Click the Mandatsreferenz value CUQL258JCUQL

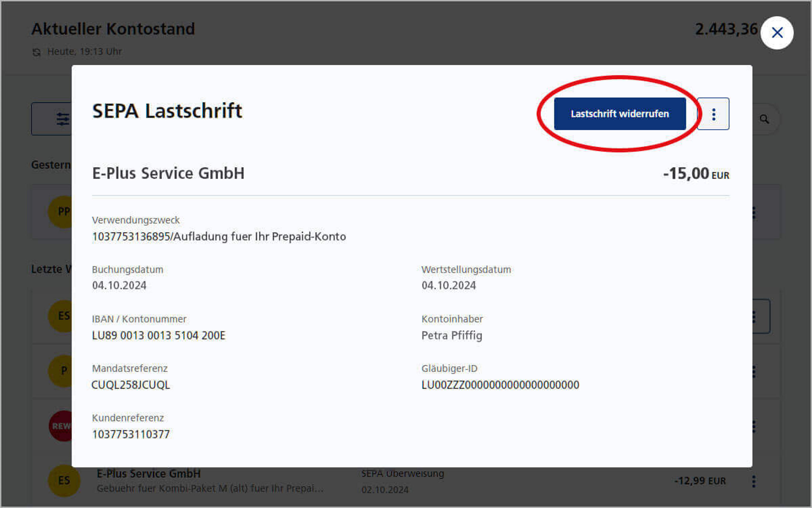[x=131, y=385]
